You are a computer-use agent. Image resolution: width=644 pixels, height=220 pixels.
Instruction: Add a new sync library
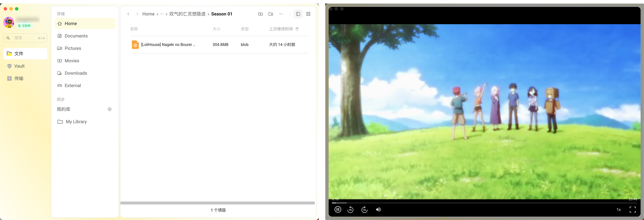(x=110, y=109)
